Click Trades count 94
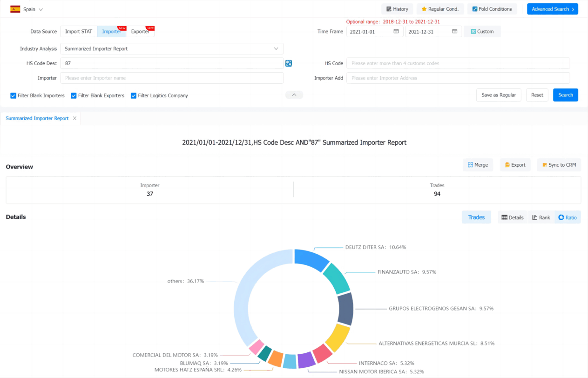 [437, 194]
